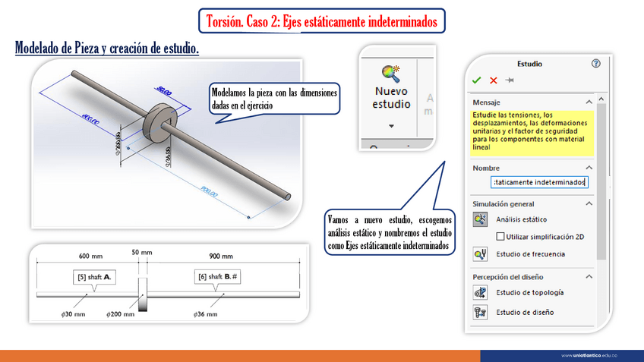Collapse the Simulación general section
The width and height of the screenshot is (644, 362).
tap(589, 203)
